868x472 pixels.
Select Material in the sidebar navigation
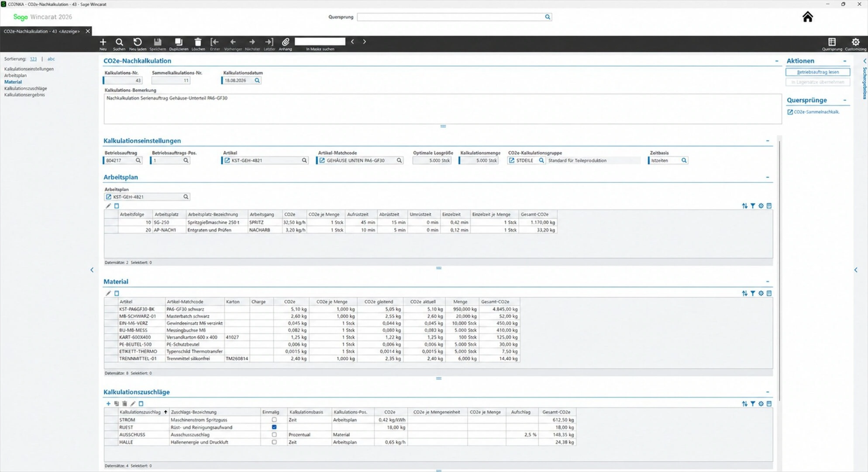[13, 82]
